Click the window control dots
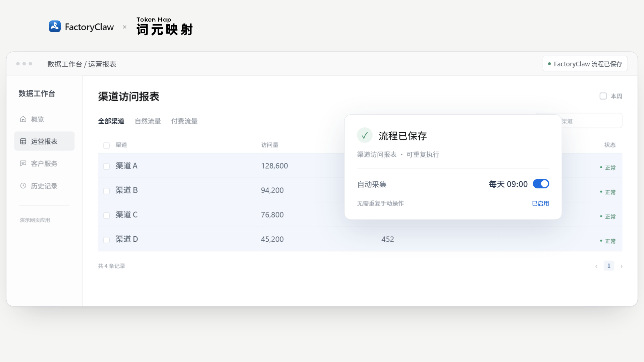This screenshot has height=362, width=644. (x=24, y=64)
